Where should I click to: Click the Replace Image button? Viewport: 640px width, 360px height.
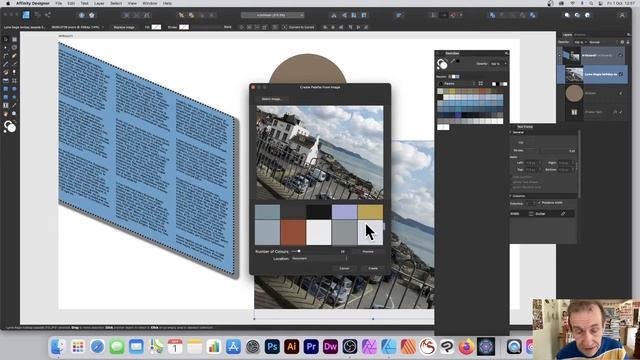click(124, 27)
